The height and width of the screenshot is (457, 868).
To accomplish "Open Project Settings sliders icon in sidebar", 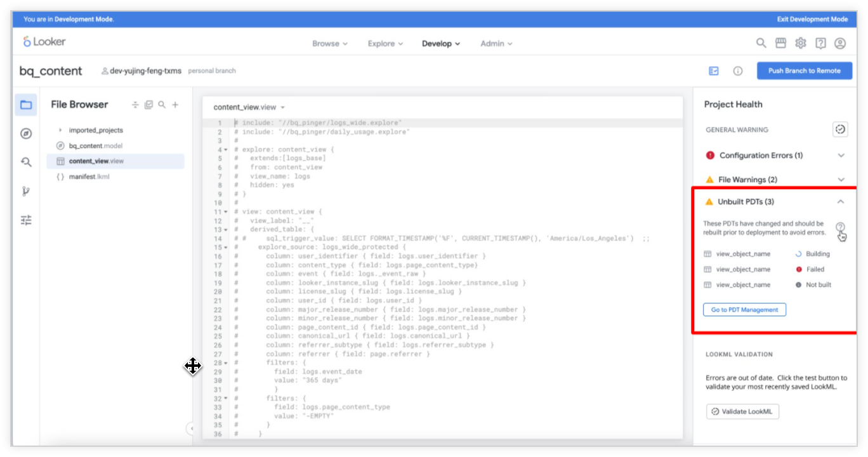I will click(26, 220).
